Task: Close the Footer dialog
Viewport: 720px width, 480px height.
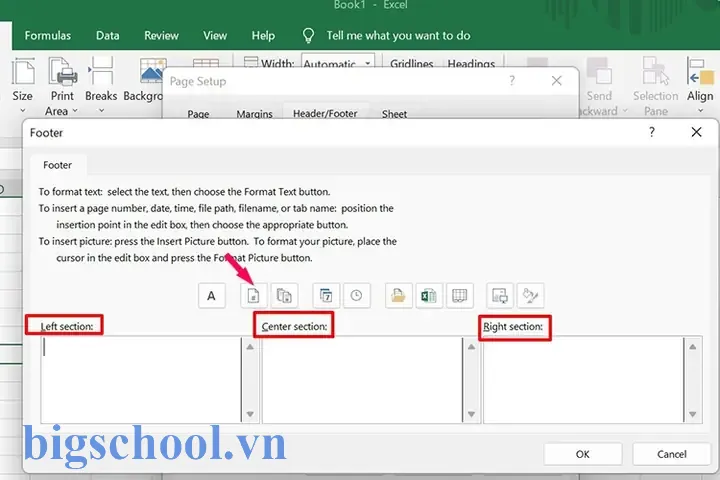Action: 697,132
